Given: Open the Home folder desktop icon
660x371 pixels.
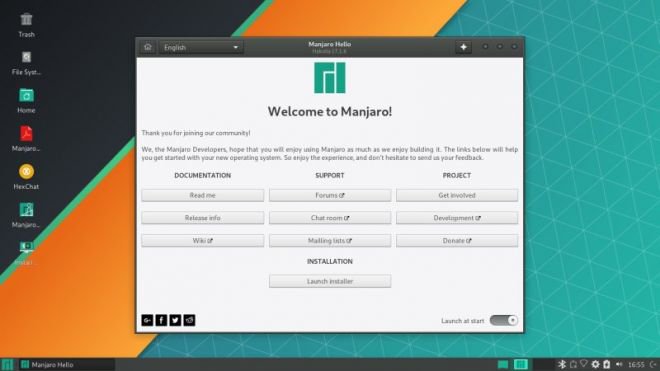Looking at the screenshot, I should (x=26, y=101).
